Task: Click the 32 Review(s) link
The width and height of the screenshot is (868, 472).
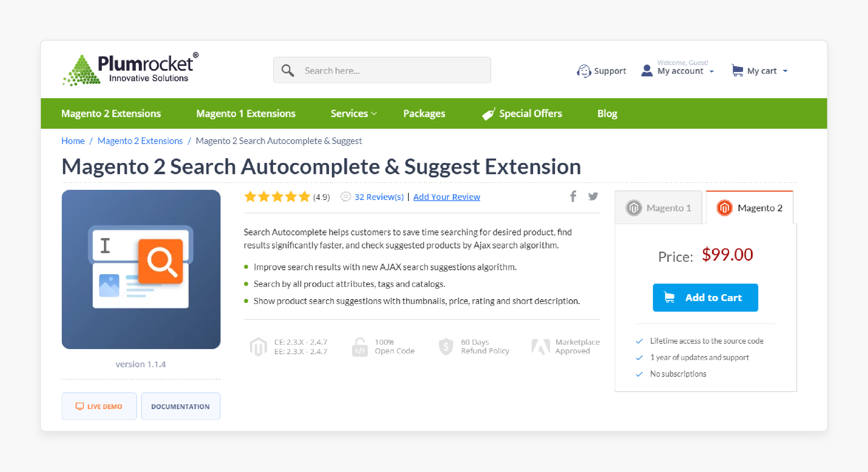Action: click(x=379, y=197)
